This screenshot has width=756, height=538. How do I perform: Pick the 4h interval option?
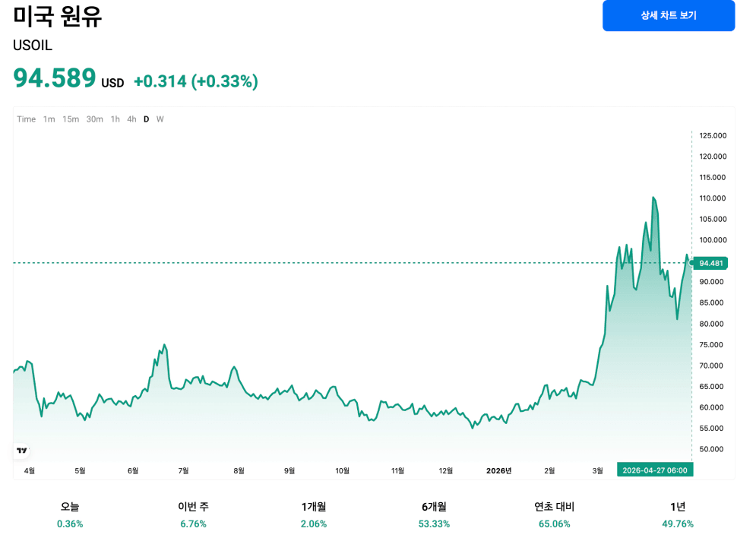click(131, 119)
